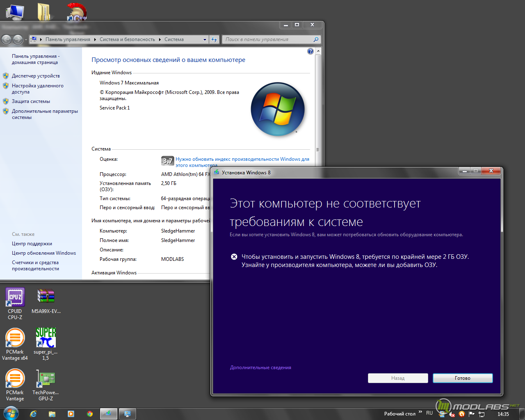The image size is (525, 420).
Task: Select the Windows 7 Максимальная edition text
Action: point(129,83)
